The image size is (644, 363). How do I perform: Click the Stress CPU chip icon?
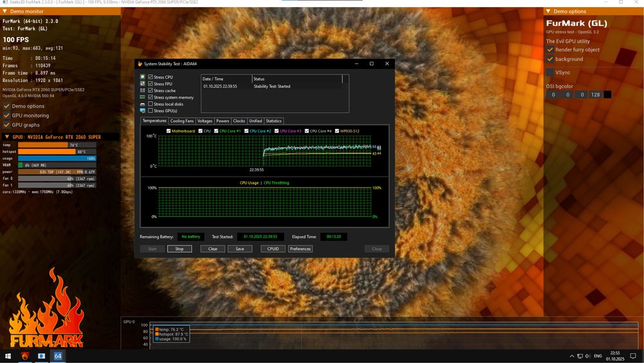142,77
